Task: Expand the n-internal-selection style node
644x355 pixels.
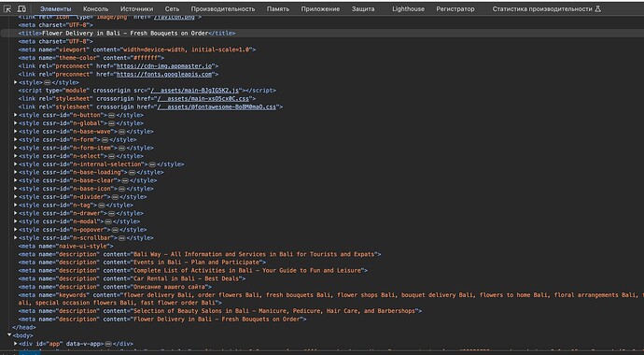Action: (x=16, y=164)
